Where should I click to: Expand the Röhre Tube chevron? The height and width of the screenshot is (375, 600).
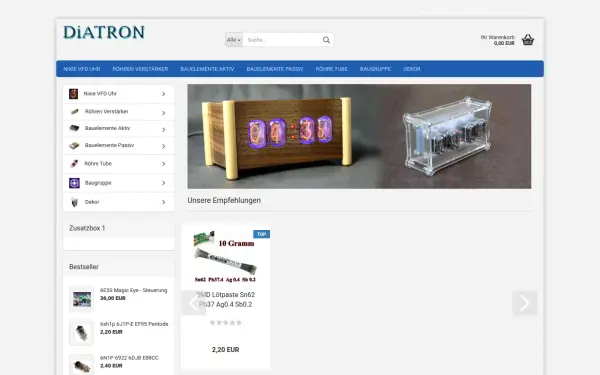point(163,164)
